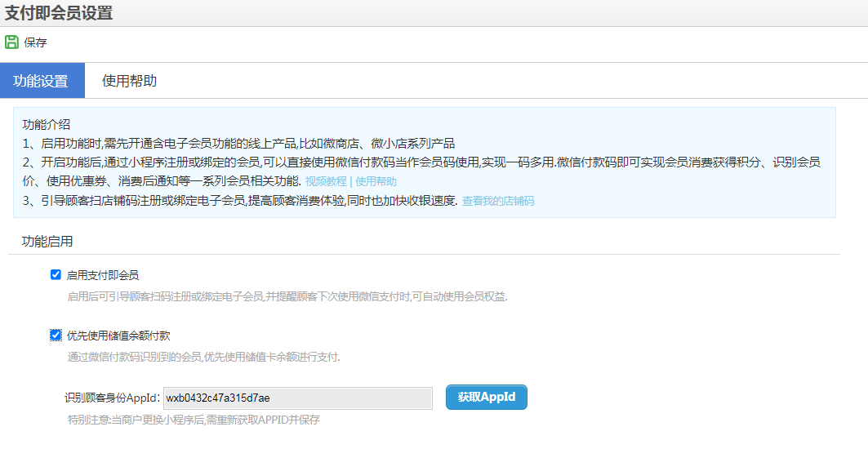Open the 视频教程 link

pyautogui.click(x=326, y=181)
